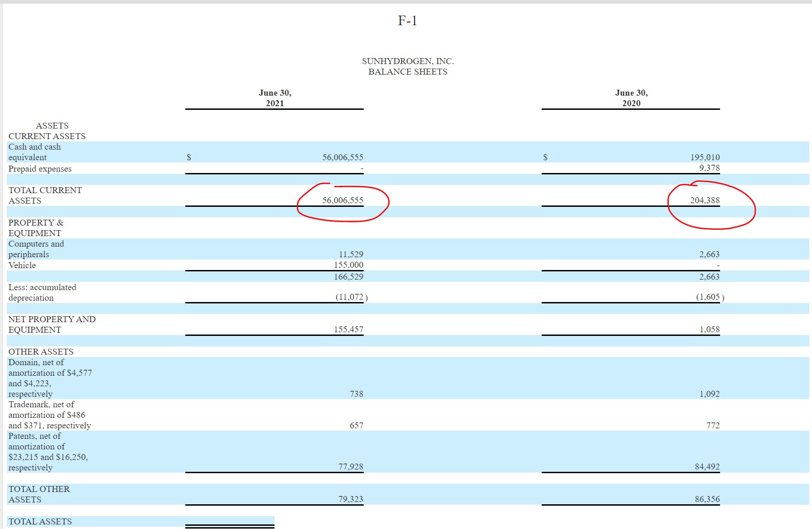Click the dollar sign in the 2021 cash row
812x529 pixels.
tap(188, 157)
